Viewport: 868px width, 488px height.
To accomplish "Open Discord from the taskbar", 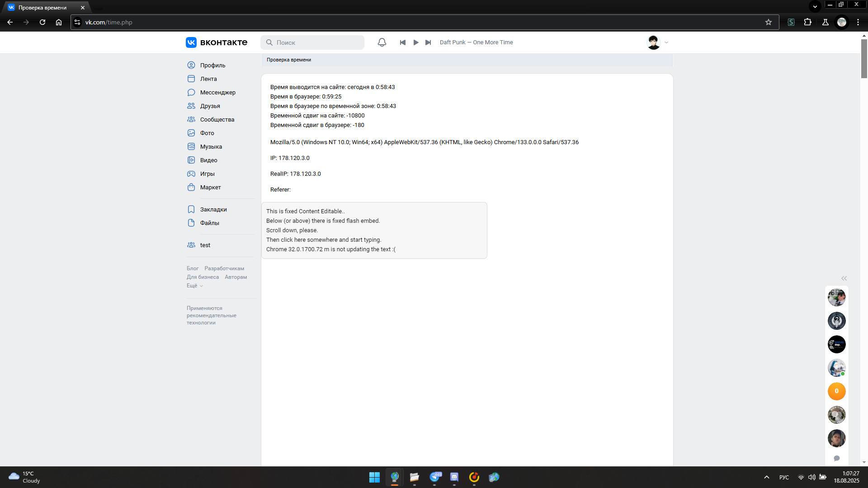I will pos(454,477).
